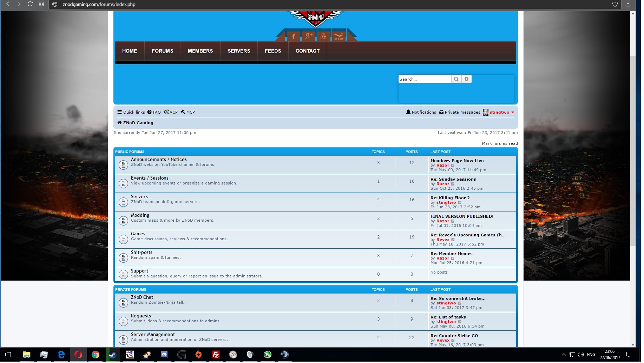Open advanced search gear icon
The width and height of the screenshot is (644, 363).
tap(466, 79)
